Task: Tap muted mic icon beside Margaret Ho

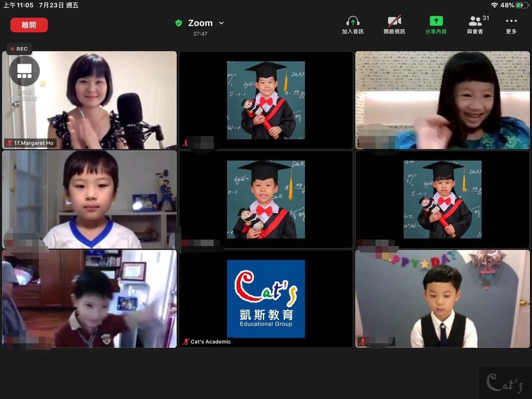Action: coord(9,143)
